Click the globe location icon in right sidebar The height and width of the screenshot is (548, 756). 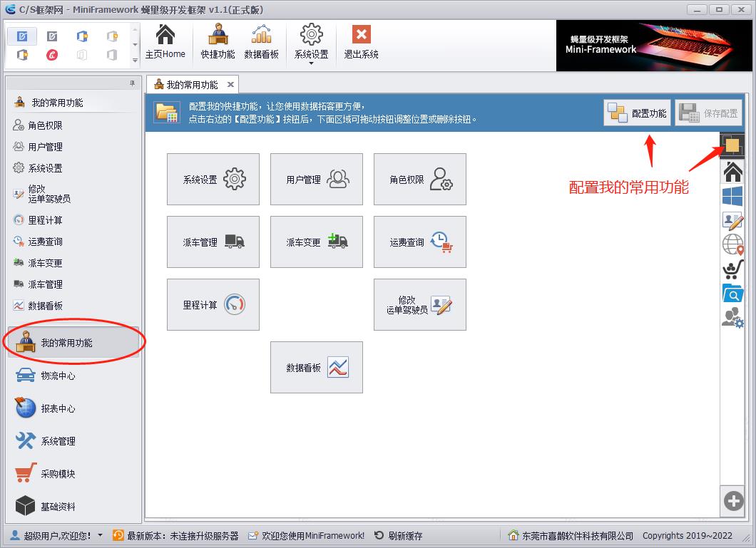click(732, 244)
